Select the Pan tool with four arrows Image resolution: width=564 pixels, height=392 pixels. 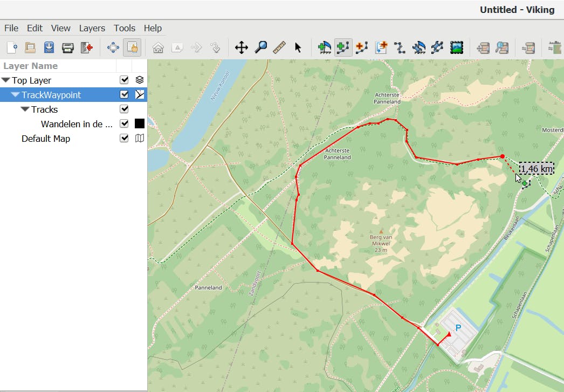click(242, 47)
